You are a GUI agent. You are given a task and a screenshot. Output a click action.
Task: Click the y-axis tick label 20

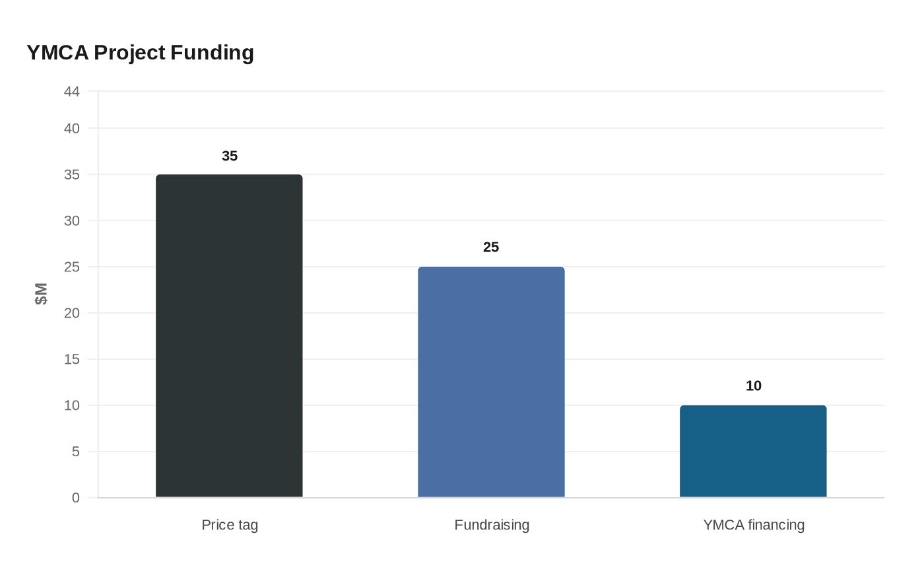point(72,314)
